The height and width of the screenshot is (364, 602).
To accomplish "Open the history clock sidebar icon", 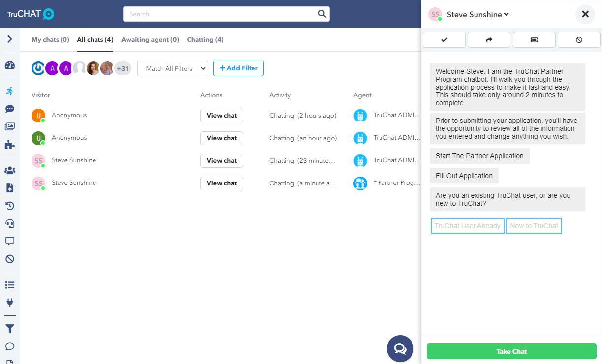I will tap(9, 206).
